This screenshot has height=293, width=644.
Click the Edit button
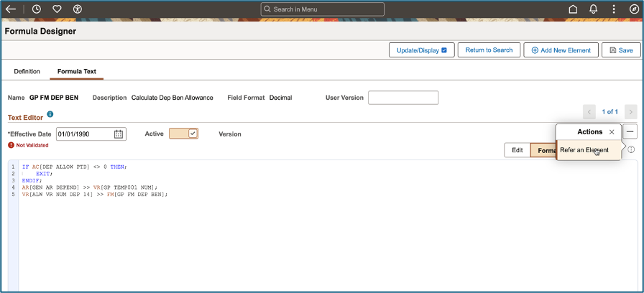[517, 150]
